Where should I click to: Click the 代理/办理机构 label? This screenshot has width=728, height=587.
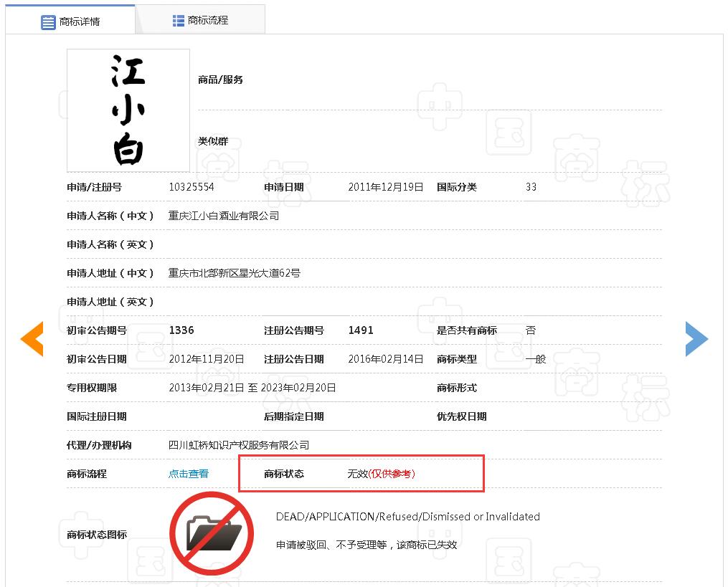[99, 445]
